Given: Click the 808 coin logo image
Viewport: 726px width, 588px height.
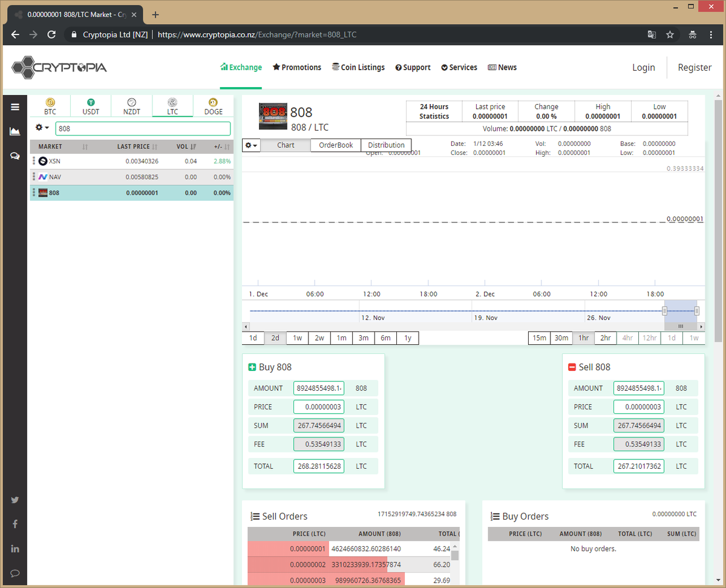Looking at the screenshot, I should 273,116.
